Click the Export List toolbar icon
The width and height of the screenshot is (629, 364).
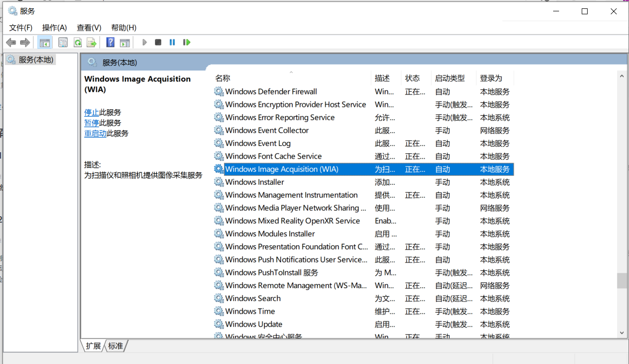pyautogui.click(x=91, y=42)
